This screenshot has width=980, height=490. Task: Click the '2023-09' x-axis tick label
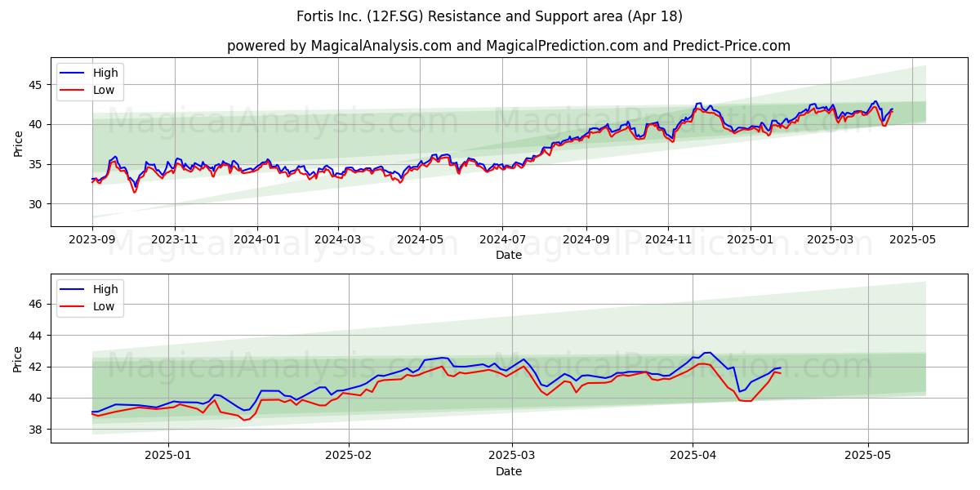click(92, 239)
